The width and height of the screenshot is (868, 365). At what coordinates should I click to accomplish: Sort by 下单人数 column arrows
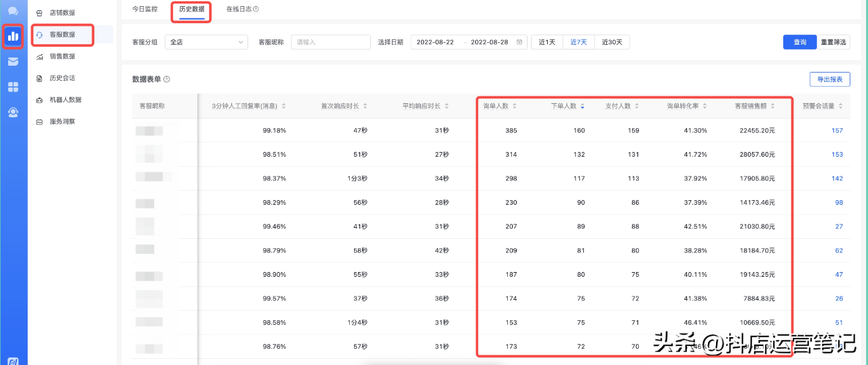[583, 106]
